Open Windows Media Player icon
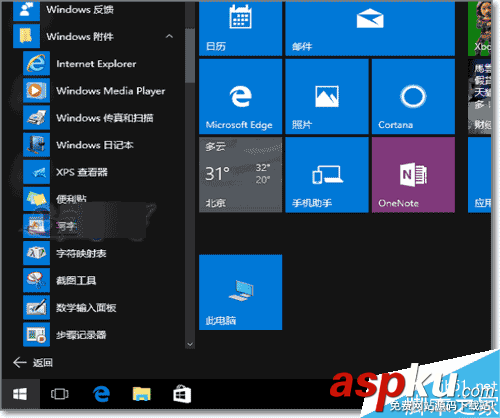The width and height of the screenshot is (500, 418). (36, 90)
